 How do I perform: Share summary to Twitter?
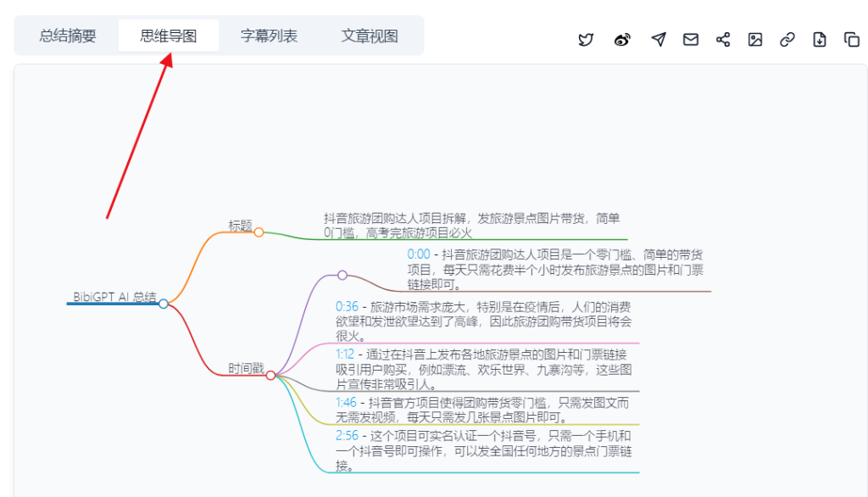click(x=586, y=40)
